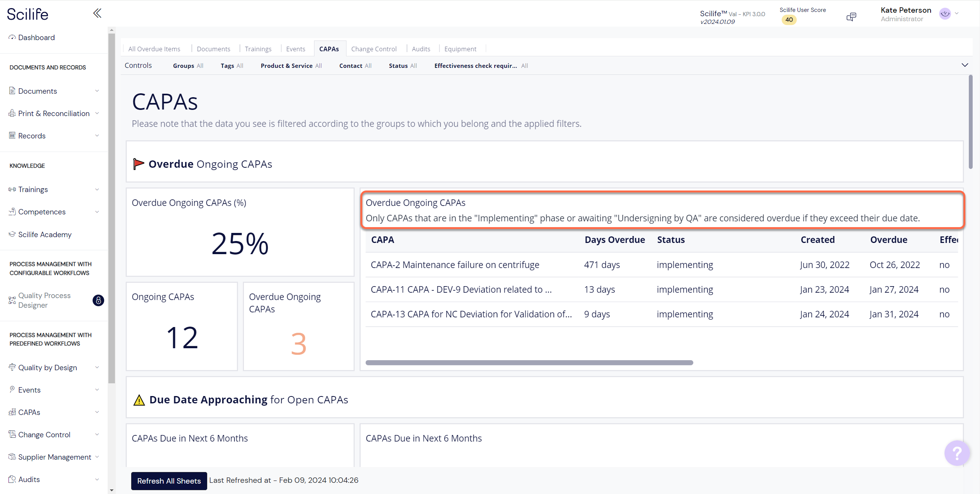Open Scilife Academy

coord(44,234)
